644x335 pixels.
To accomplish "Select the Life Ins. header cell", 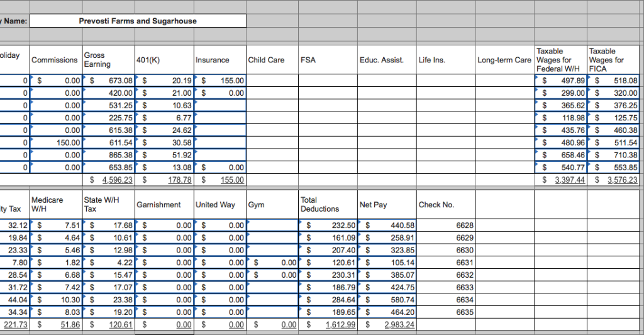I will [x=446, y=60].
